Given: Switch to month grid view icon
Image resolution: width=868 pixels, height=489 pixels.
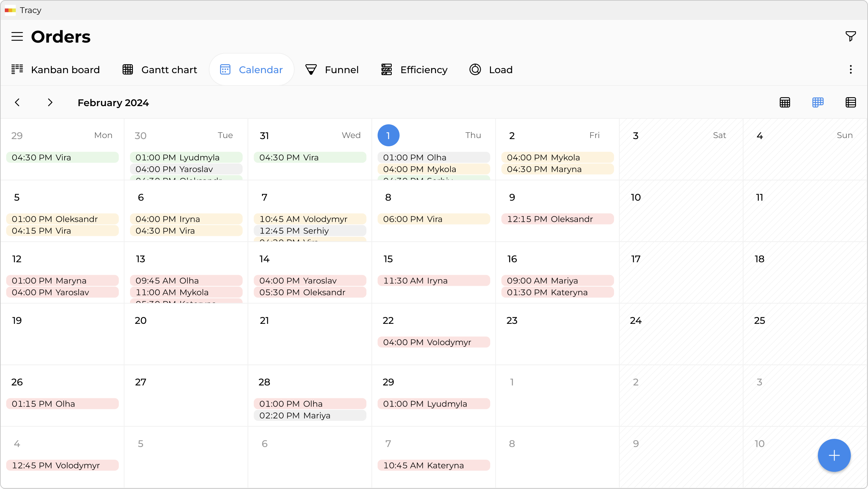Looking at the screenshot, I should point(785,102).
